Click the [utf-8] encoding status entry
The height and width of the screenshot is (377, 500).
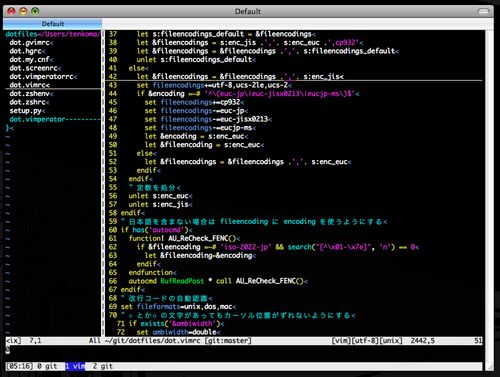[365, 340]
